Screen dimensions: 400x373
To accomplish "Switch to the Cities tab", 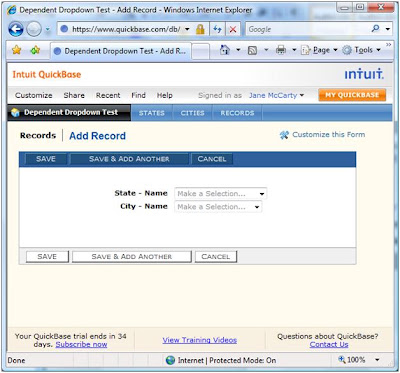I will [192, 113].
